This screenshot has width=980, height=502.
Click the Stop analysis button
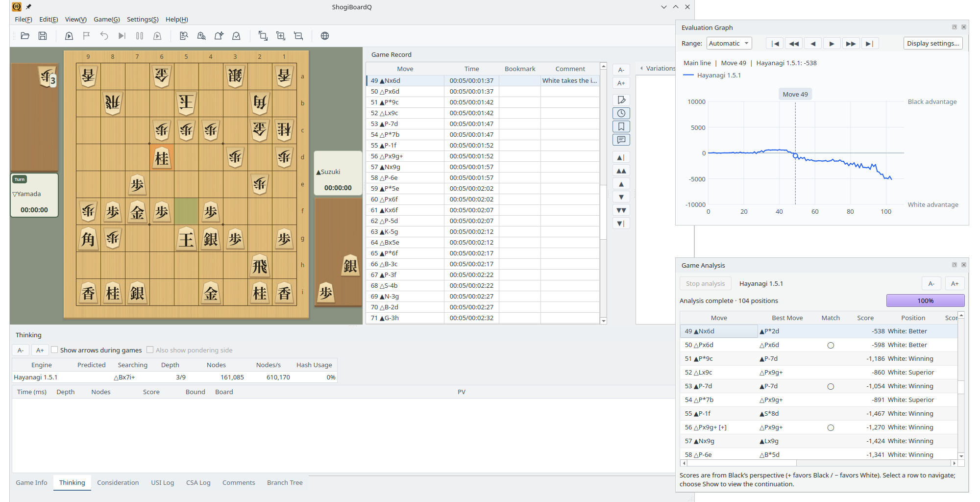pos(706,283)
